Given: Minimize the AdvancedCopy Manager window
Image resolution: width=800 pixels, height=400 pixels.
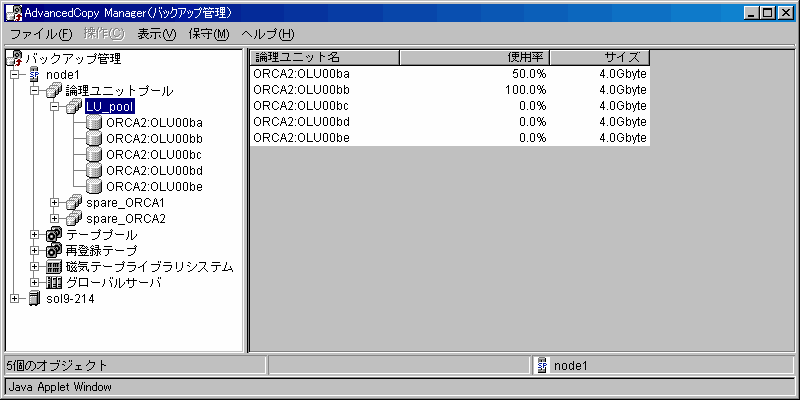Looking at the screenshot, I should pos(753,13).
